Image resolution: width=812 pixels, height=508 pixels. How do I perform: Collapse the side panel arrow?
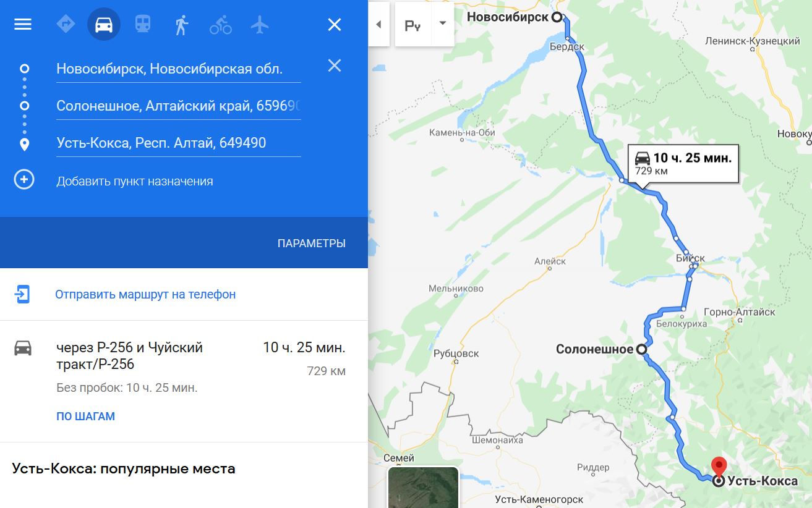coord(378,25)
